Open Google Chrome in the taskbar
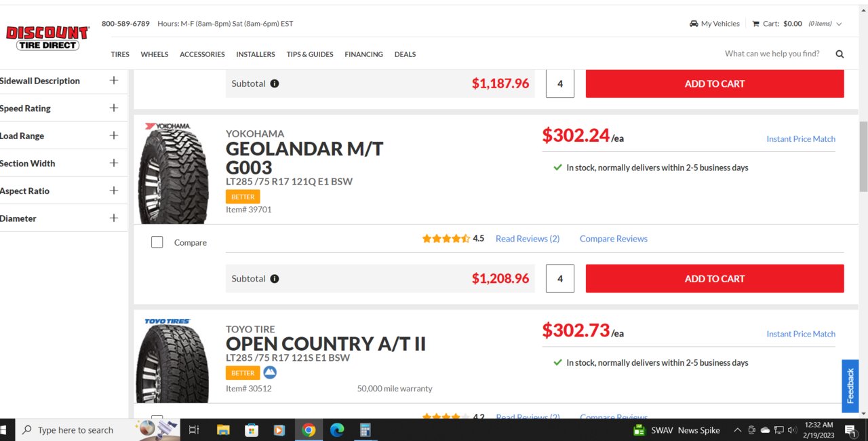This screenshot has width=868, height=441. pos(309,430)
